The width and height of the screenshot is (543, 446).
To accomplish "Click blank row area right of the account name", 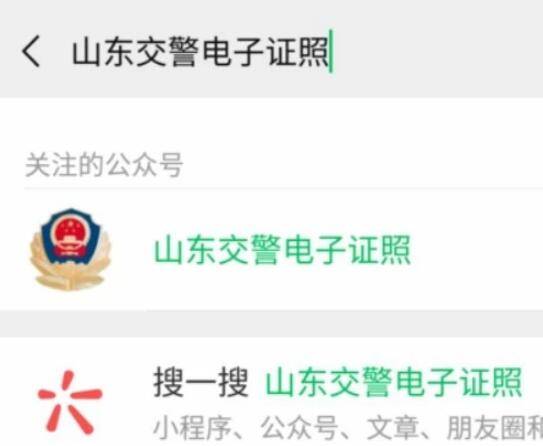I will tap(477, 250).
